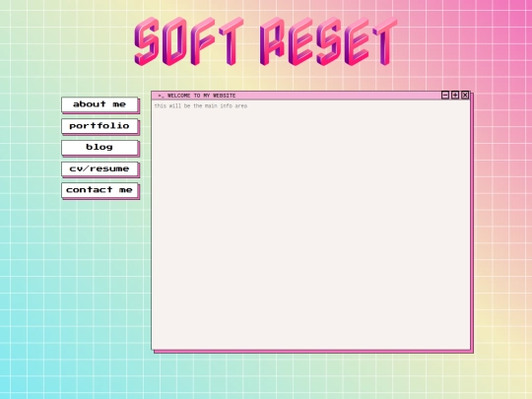532x399 pixels.
Task: Open the cv/resume page
Action: [100, 168]
